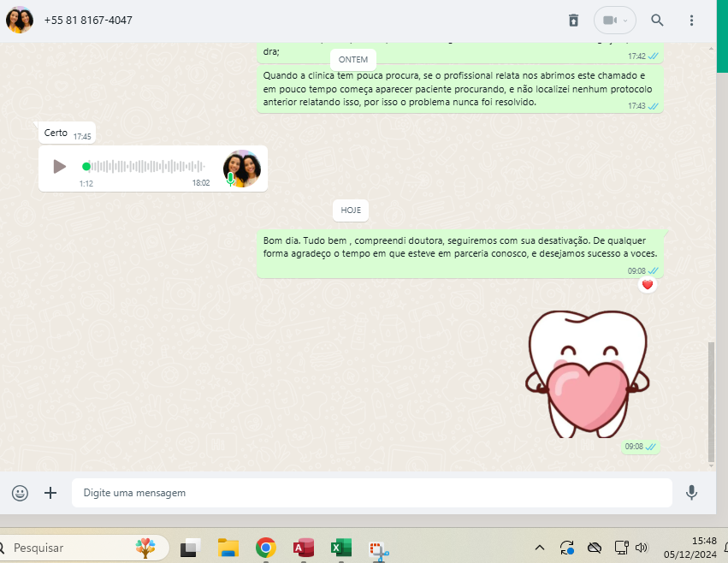Select the 'Bom dia. Tudo bem' sent message
Screen dimensions: 728x563
(x=460, y=253)
